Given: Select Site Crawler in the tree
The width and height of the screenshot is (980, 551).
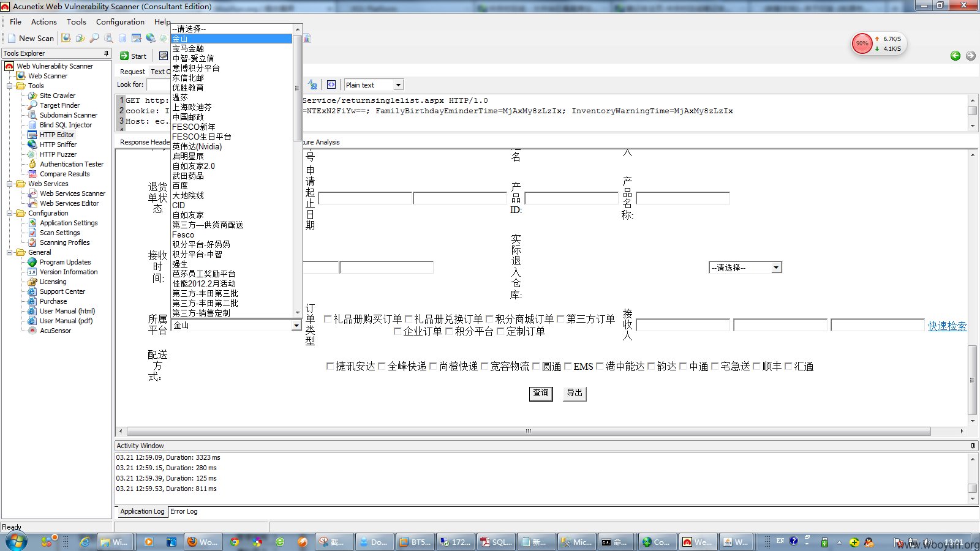Looking at the screenshot, I should [x=58, y=96].
